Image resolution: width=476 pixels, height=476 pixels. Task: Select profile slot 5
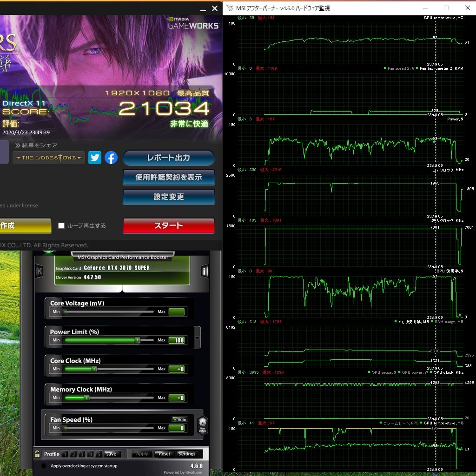click(99, 454)
